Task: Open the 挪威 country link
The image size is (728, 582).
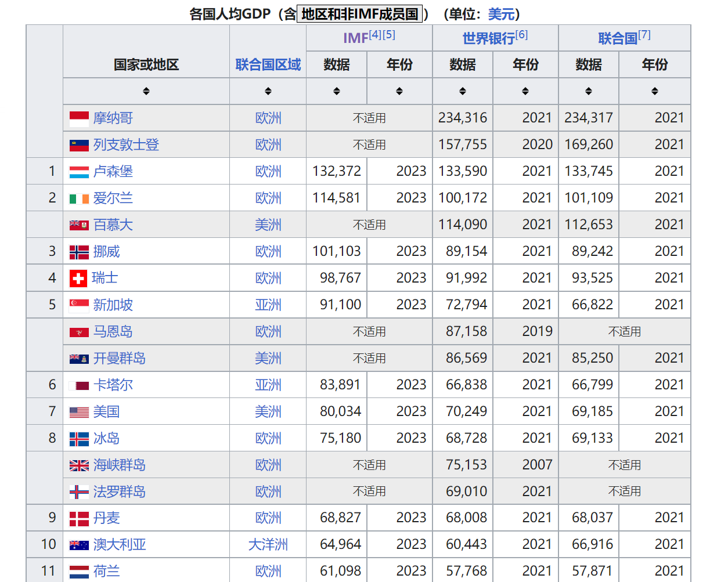Action: tap(107, 252)
